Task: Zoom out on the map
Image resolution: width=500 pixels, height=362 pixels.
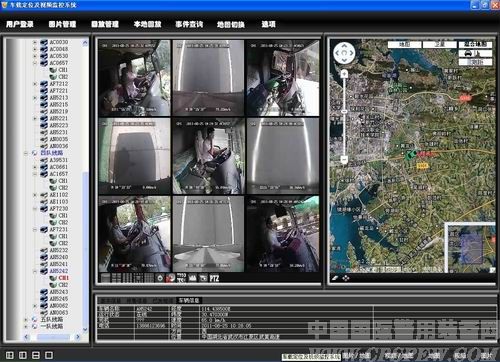Action: 344,160
